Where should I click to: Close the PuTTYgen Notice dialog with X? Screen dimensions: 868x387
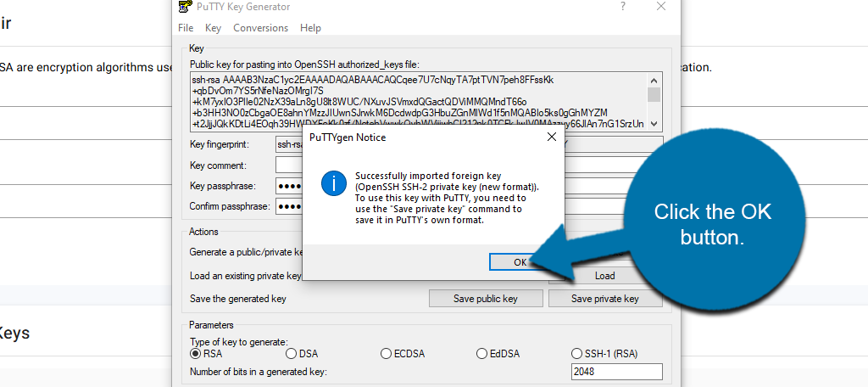[551, 137]
